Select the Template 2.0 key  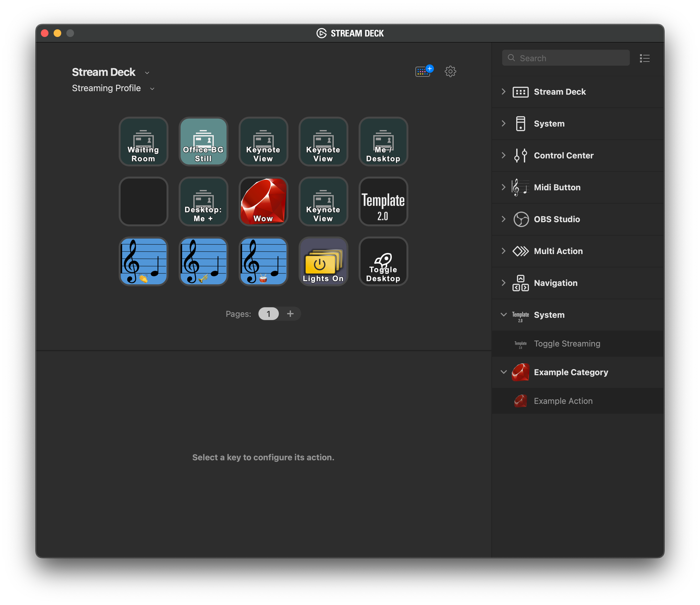[383, 201]
